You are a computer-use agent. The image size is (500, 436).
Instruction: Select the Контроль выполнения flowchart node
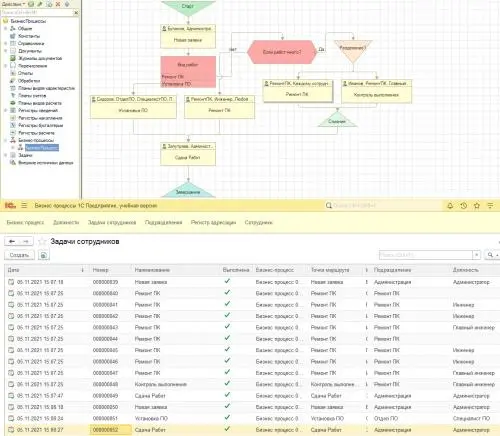coord(376,91)
